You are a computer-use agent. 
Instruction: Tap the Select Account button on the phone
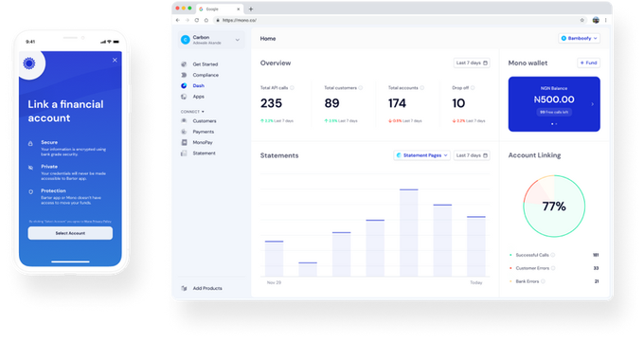click(x=70, y=233)
